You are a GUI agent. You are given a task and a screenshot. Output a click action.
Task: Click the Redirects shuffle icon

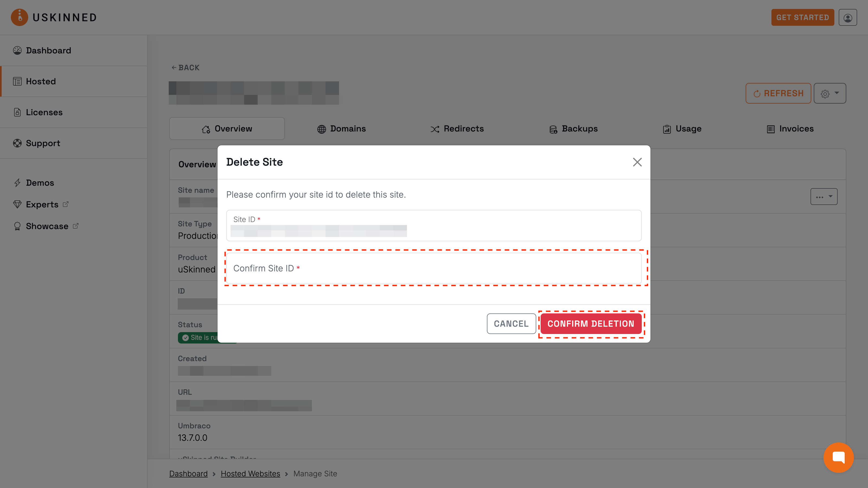435,129
